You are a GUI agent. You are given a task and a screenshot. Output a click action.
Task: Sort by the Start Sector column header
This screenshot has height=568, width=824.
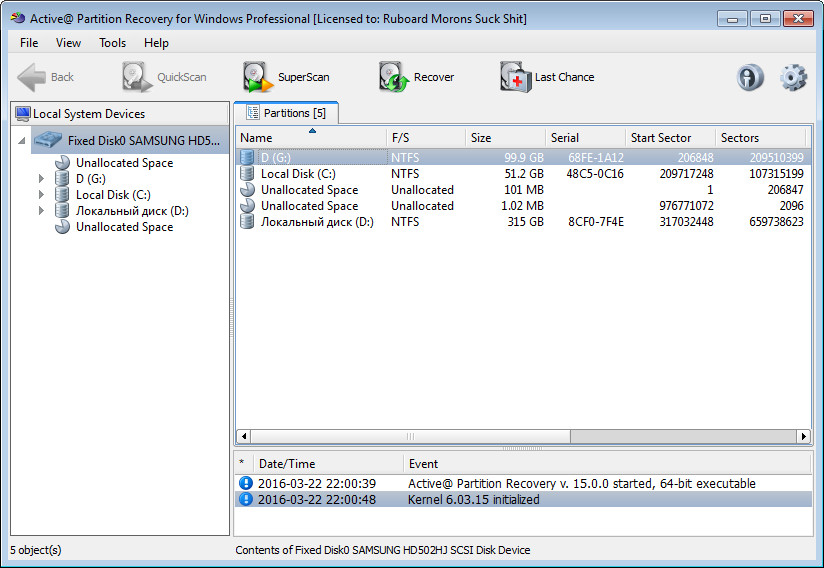pos(671,138)
